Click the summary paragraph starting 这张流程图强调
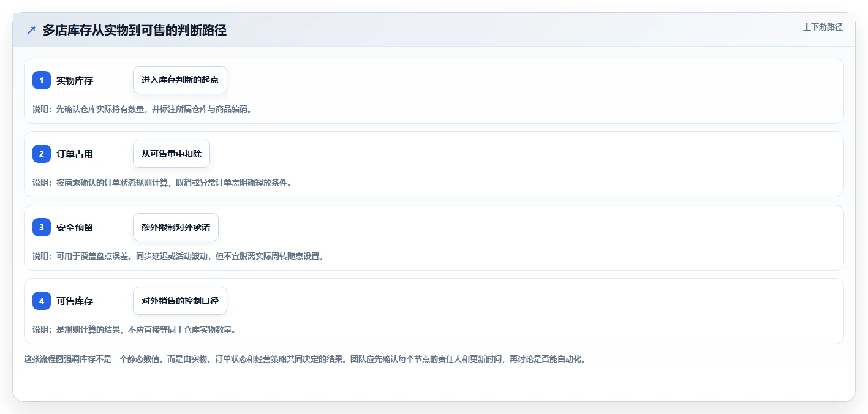Viewport: 868px width, 414px height. coord(304,359)
